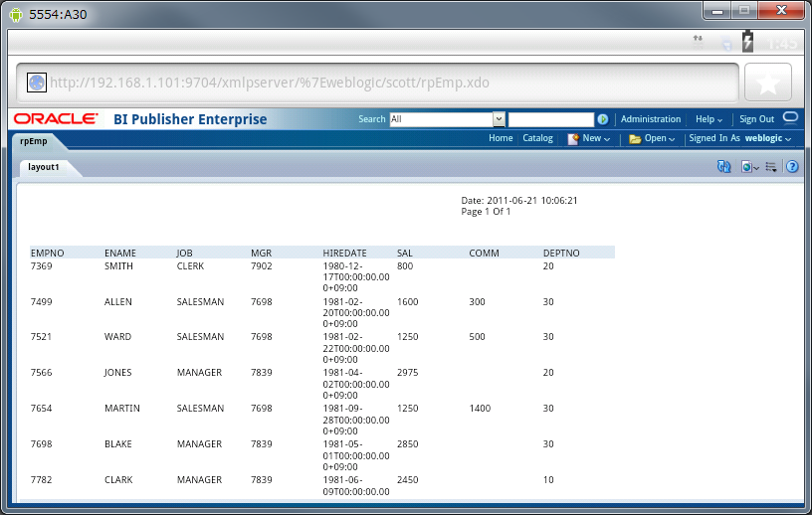This screenshot has width=812, height=515.
Task: Click the report refresh icon
Action: (x=723, y=167)
